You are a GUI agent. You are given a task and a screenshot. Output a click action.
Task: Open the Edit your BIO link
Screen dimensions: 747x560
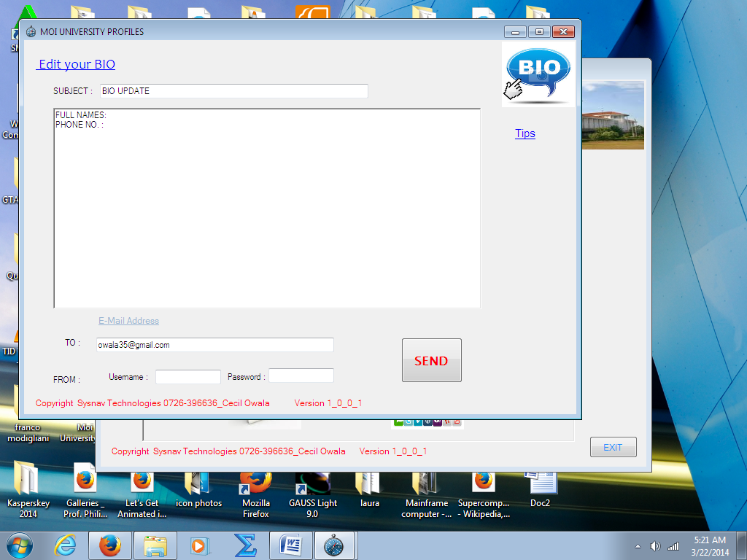coord(76,64)
